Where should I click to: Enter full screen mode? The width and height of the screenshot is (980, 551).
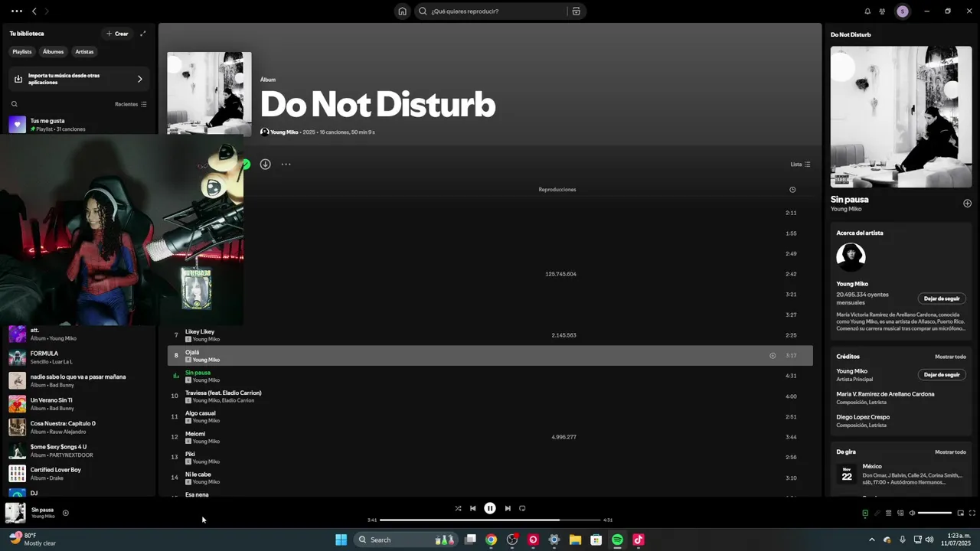tap(972, 513)
